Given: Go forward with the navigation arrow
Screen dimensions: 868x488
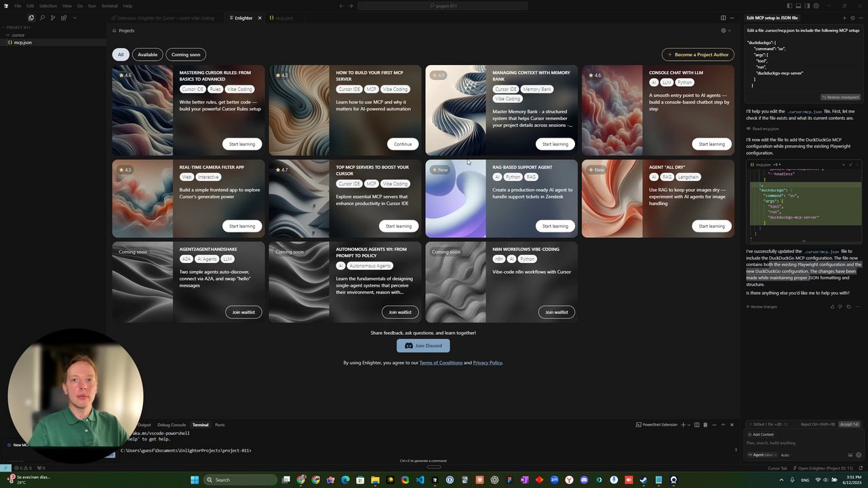Looking at the screenshot, I should [351, 5].
